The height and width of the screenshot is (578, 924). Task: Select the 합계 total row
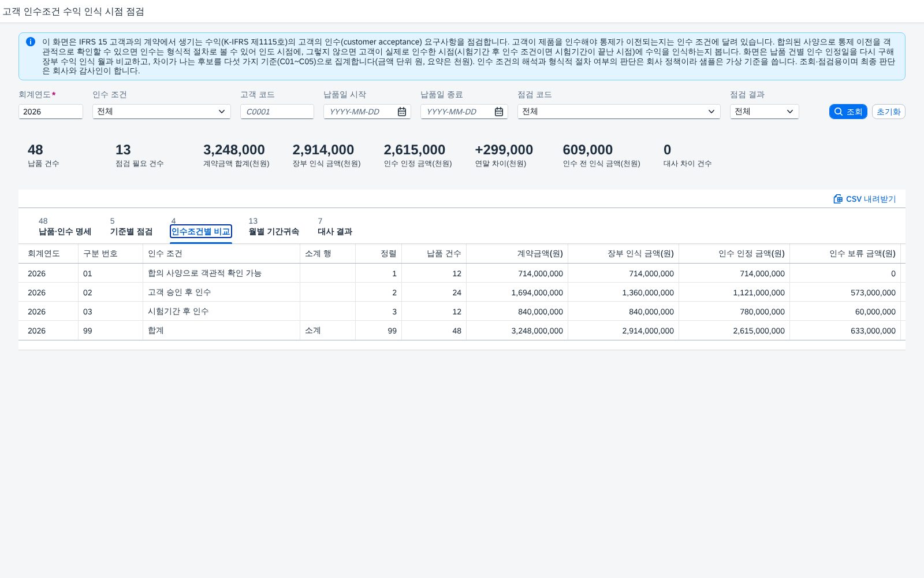[462, 331]
